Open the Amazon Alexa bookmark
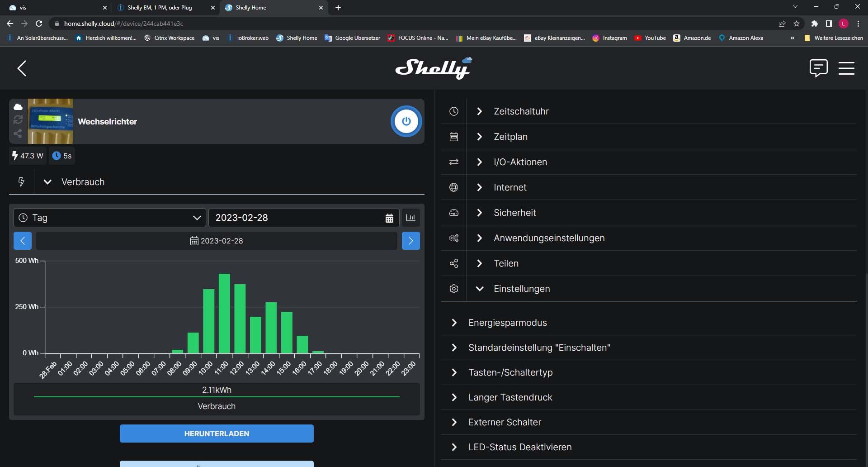Viewport: 868px width, 467px height. tap(741, 38)
